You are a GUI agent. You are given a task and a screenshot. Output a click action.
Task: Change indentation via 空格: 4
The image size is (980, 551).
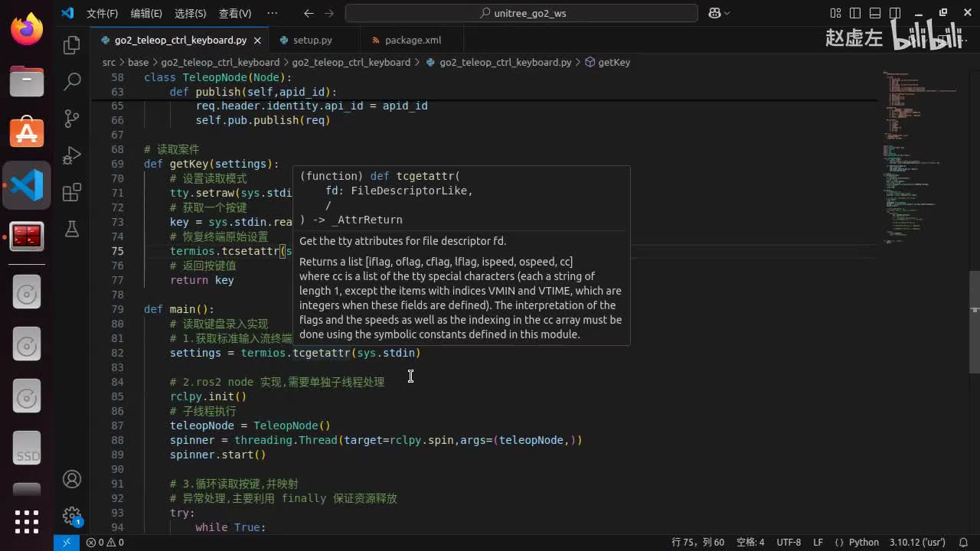click(x=750, y=543)
